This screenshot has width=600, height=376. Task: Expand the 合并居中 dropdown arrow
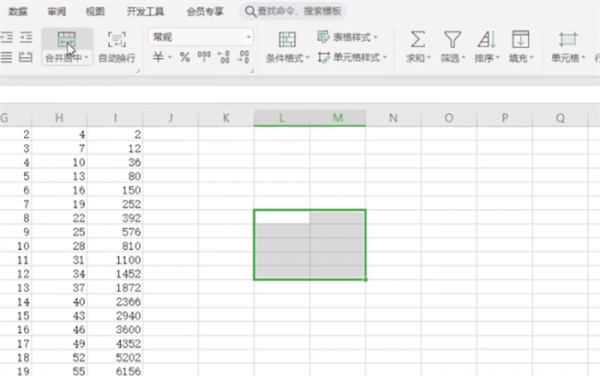click(x=87, y=58)
